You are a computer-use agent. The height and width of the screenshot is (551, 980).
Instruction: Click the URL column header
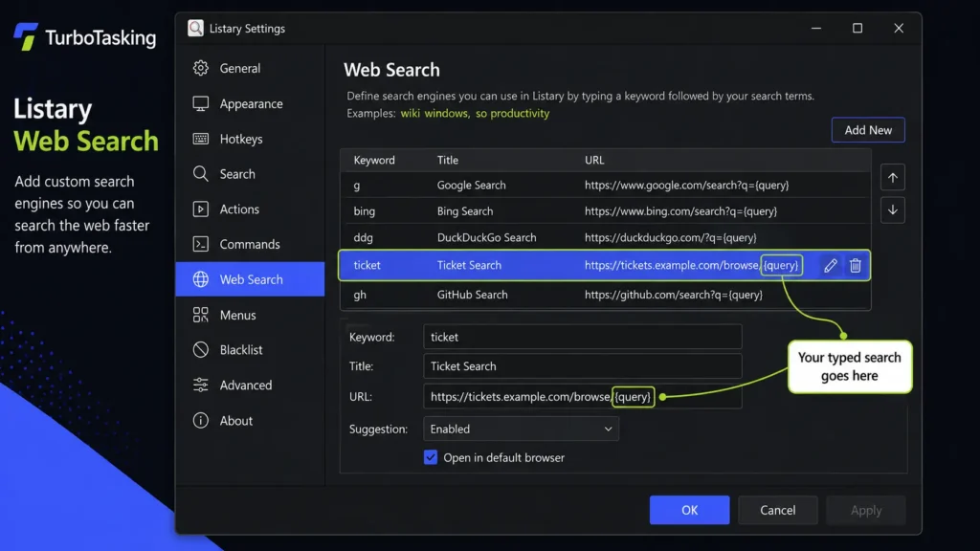point(594,160)
